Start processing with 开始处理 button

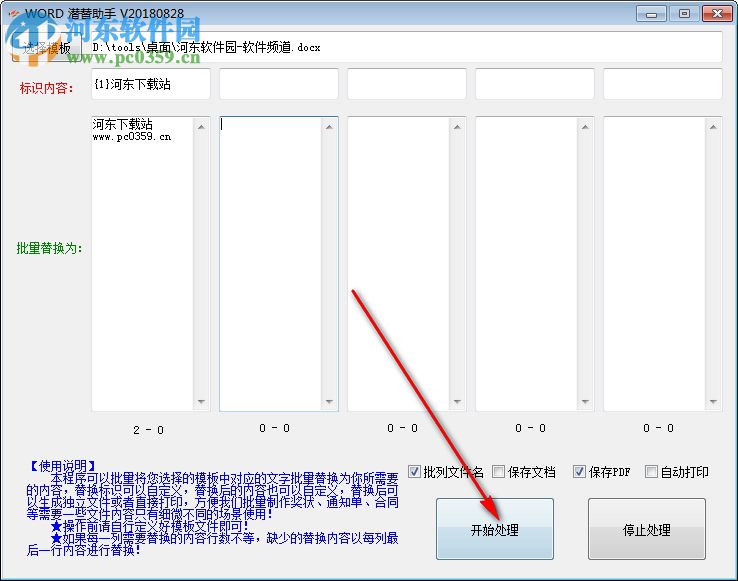coord(495,529)
